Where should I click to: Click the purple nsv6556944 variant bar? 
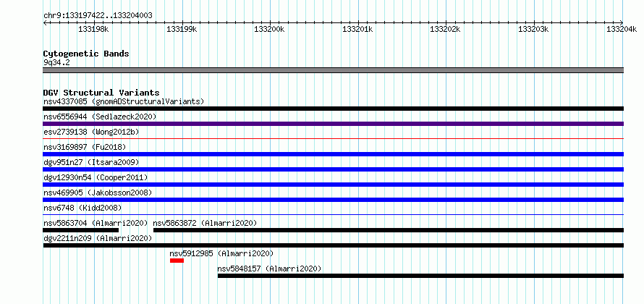click(x=334, y=124)
